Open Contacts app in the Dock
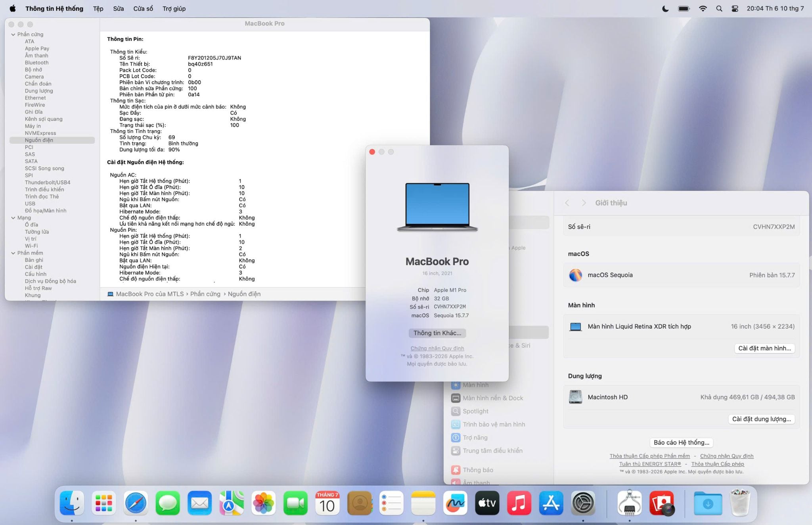 360,503
